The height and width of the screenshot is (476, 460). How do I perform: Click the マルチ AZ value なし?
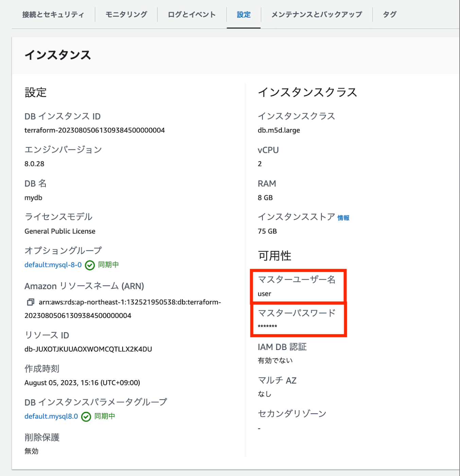pos(265,394)
